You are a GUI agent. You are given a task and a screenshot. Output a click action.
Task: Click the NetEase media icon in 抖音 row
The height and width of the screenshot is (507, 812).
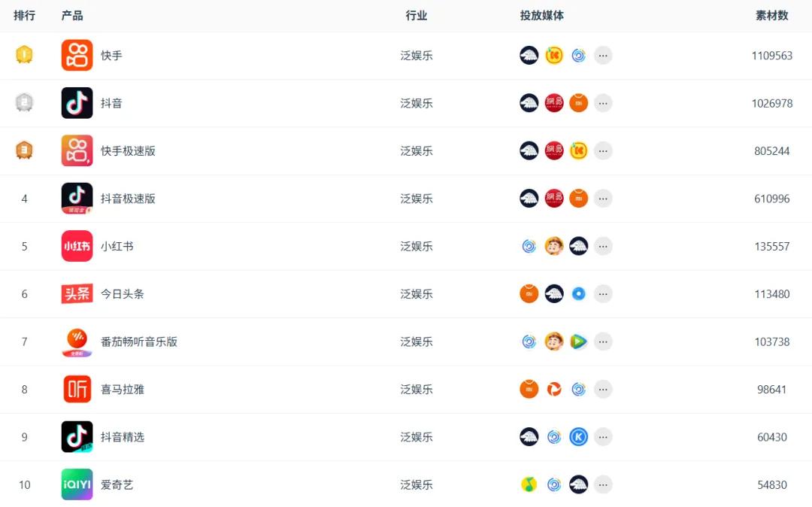click(554, 103)
